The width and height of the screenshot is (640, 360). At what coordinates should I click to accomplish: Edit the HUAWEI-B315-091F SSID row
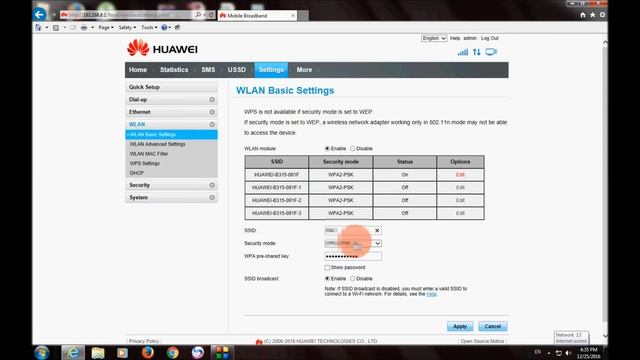tap(460, 175)
